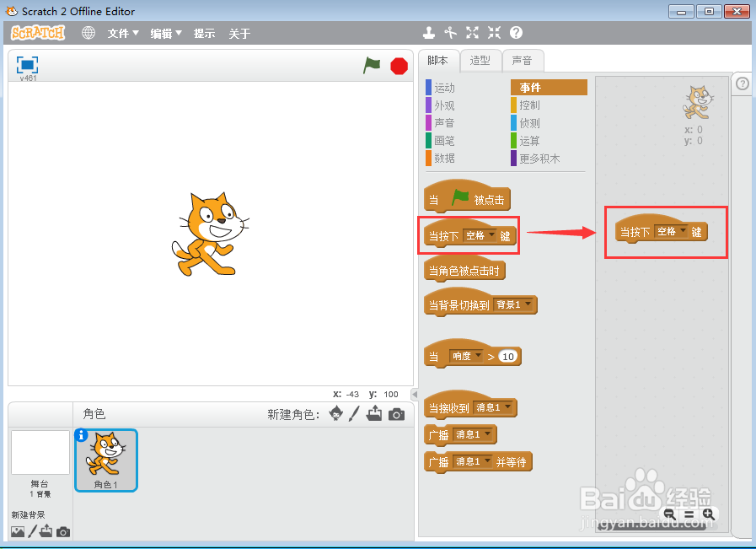Screen dimensions: 756x549
Task: Click the Scratch logo
Action: (38, 33)
